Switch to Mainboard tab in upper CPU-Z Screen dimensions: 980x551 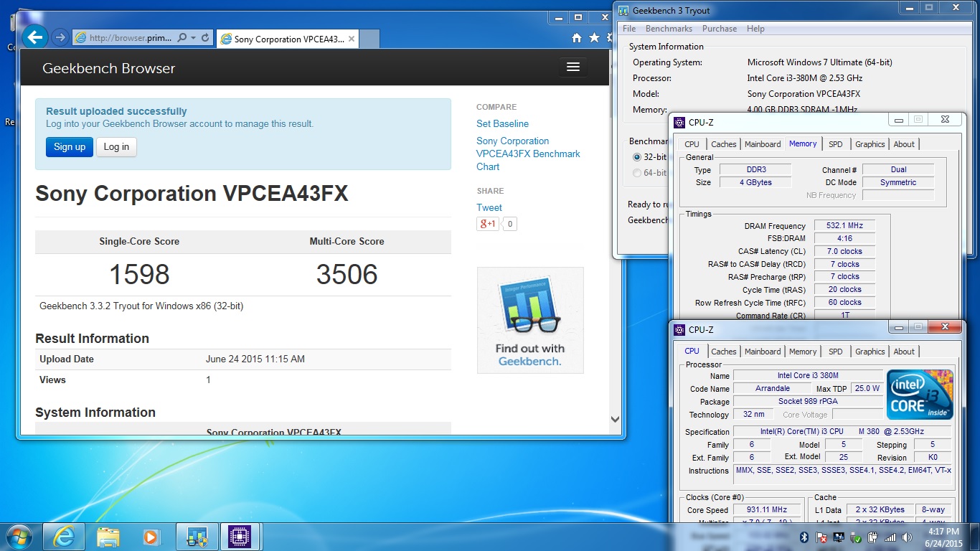coord(763,144)
